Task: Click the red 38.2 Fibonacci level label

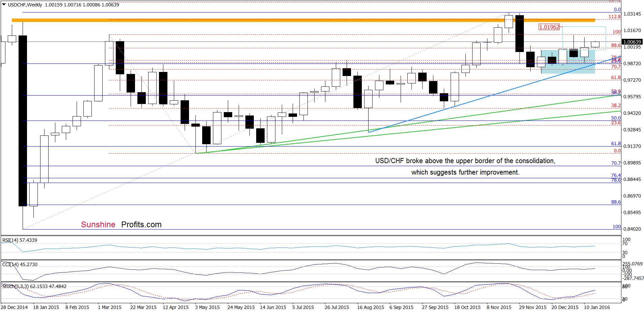Action: coord(616,105)
